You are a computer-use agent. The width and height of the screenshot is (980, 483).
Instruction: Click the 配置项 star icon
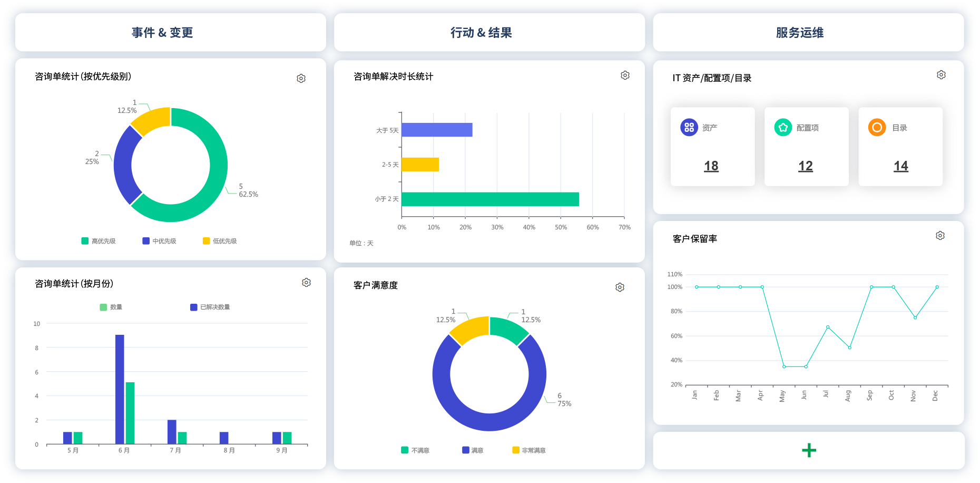tap(782, 127)
